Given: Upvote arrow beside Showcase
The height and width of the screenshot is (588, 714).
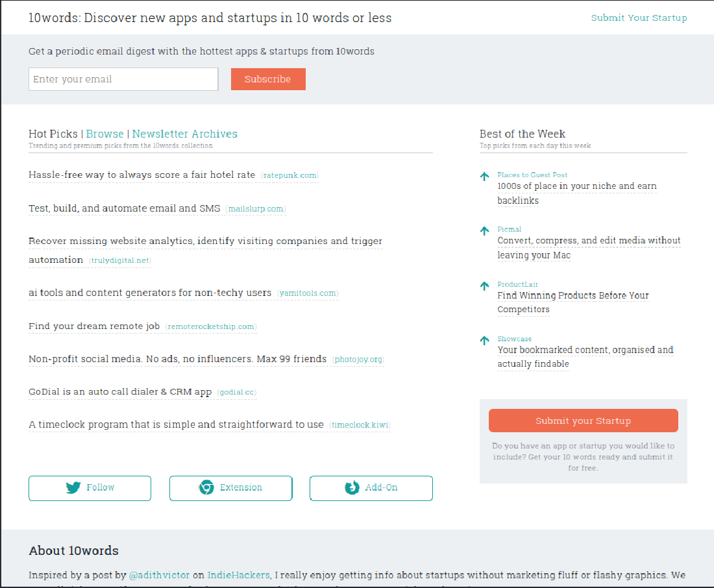Looking at the screenshot, I should coord(484,340).
